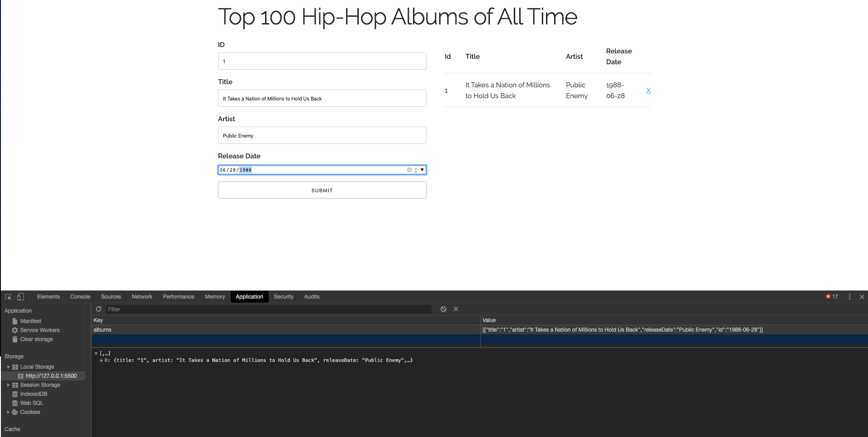Click the stepper arrows on the Release Date field
This screenshot has height=437, width=868.
416,170
